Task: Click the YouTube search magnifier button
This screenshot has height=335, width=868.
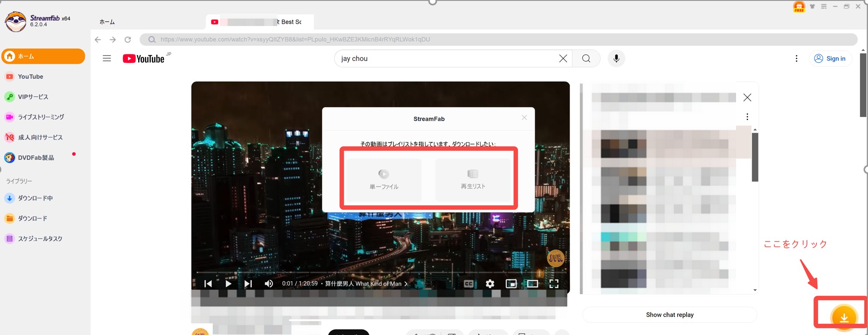Action: [586, 58]
